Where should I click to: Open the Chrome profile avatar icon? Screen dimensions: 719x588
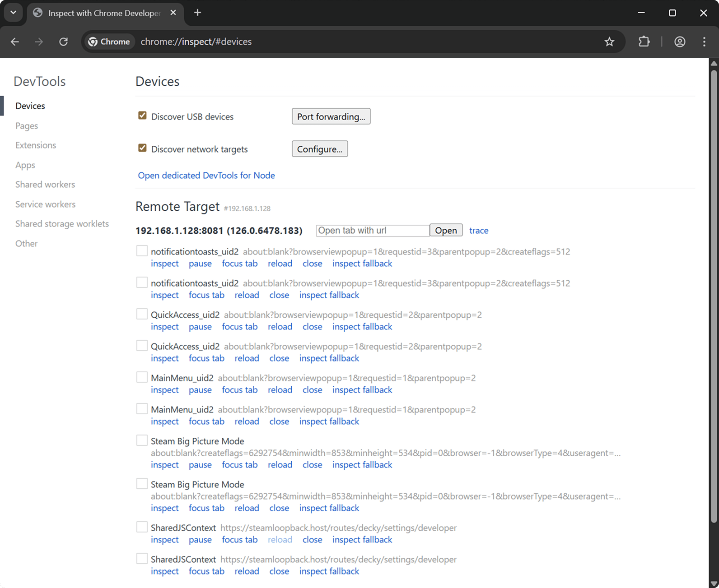[x=680, y=42]
